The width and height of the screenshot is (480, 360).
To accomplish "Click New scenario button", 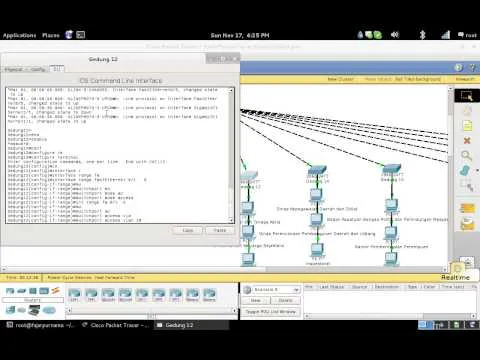I will coord(255,300).
